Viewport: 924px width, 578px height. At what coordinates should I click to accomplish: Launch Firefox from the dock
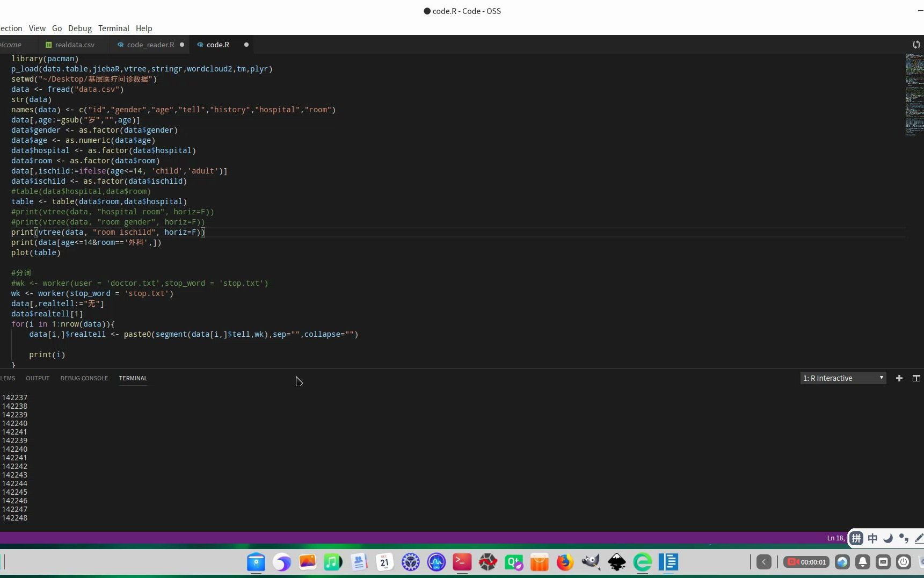point(565,562)
